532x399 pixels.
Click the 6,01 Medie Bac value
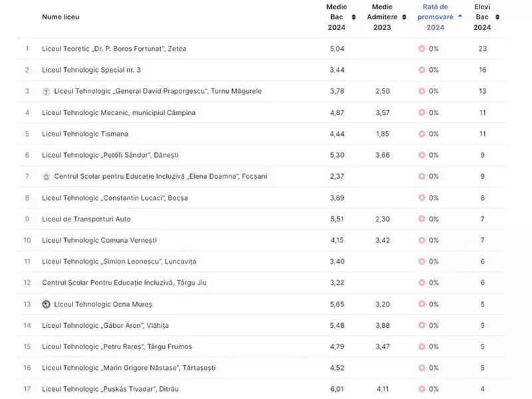(337, 389)
